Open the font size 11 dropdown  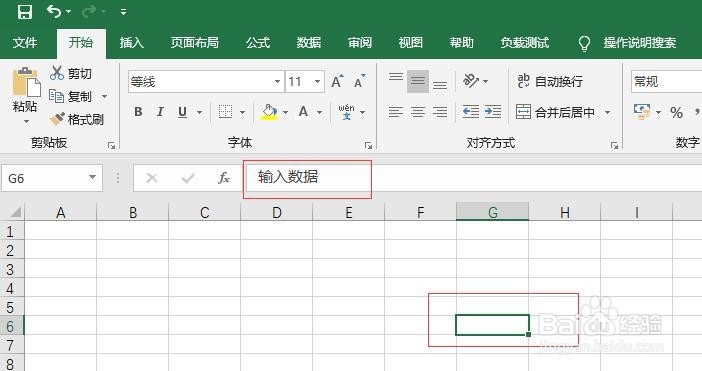317,81
